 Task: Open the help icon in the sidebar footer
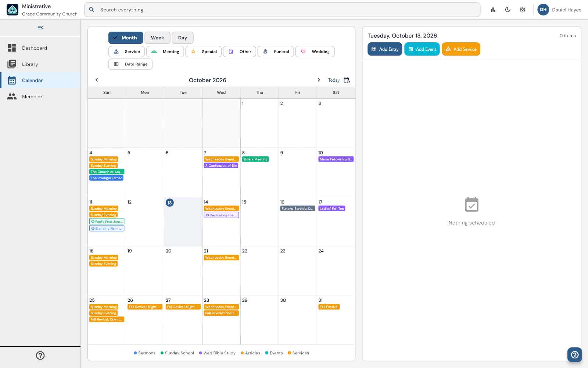pyautogui.click(x=40, y=355)
